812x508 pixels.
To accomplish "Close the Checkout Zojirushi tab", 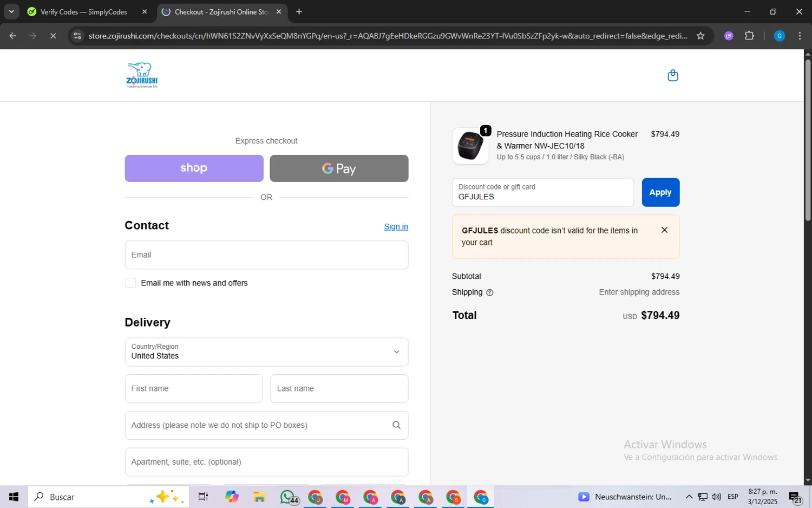I will pos(279,12).
